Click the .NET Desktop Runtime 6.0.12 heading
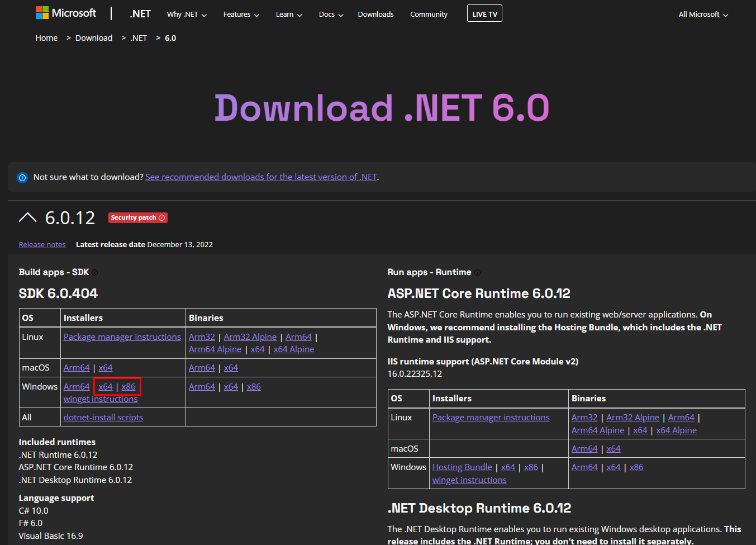756x545 pixels. point(479,508)
